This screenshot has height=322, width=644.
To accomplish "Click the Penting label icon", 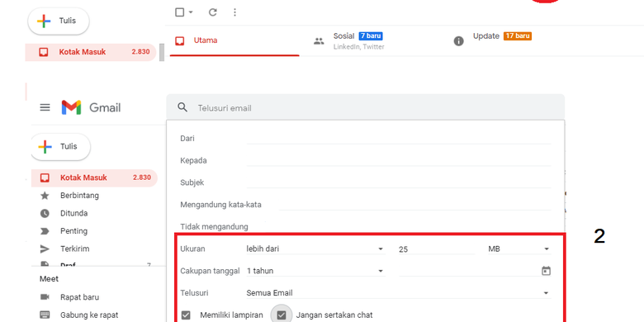I will [45, 231].
